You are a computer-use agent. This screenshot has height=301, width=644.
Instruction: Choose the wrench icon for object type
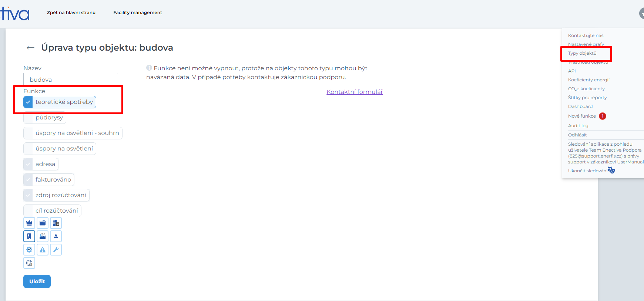(x=56, y=250)
